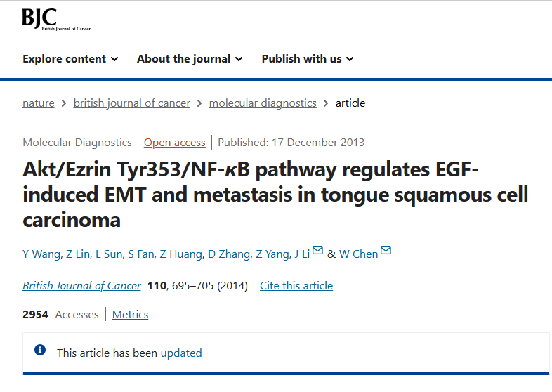Screen dimensions: 552x392
Task: Click the envelope icon next to J Li
Action: click(317, 250)
